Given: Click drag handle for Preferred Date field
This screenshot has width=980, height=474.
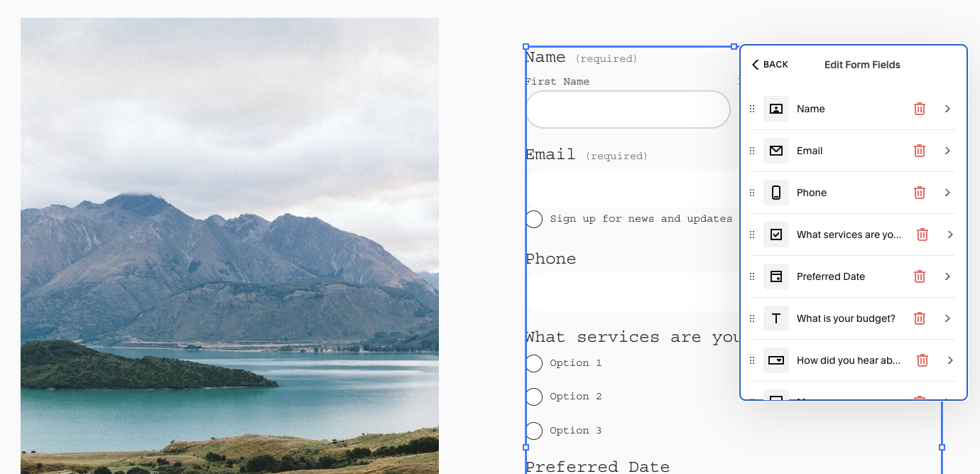Looking at the screenshot, I should [753, 276].
